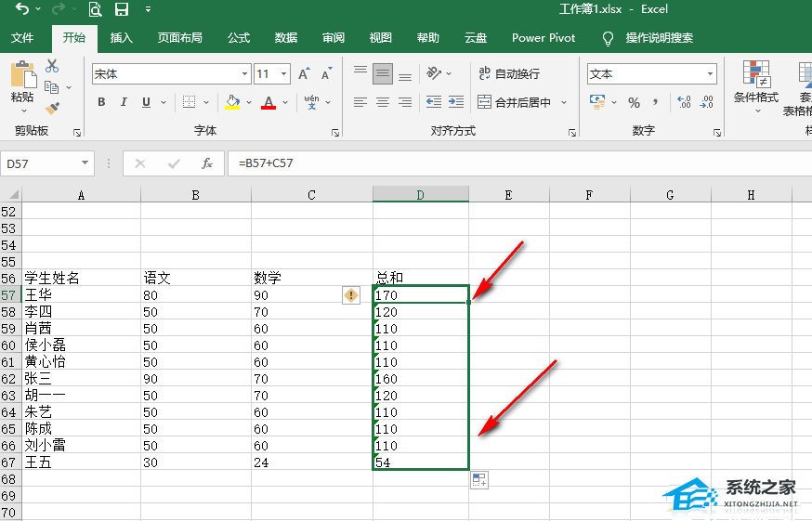This screenshot has height=521, width=812.
Task: Click the Format Painter brush icon
Action: coord(52,108)
